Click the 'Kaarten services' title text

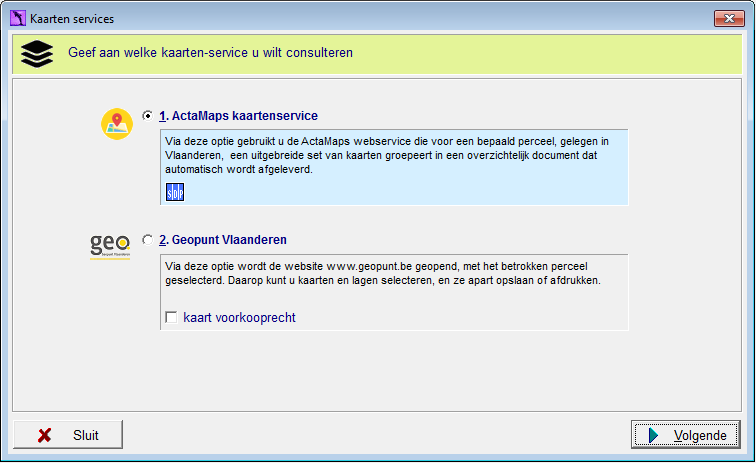pyautogui.click(x=72, y=19)
